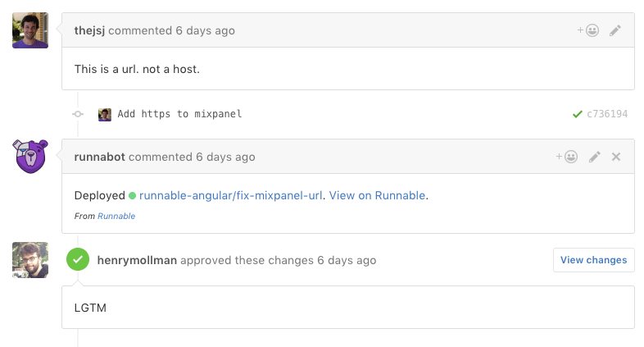The image size is (644, 347).
Task: Open the thejsj username link
Action: click(x=89, y=30)
